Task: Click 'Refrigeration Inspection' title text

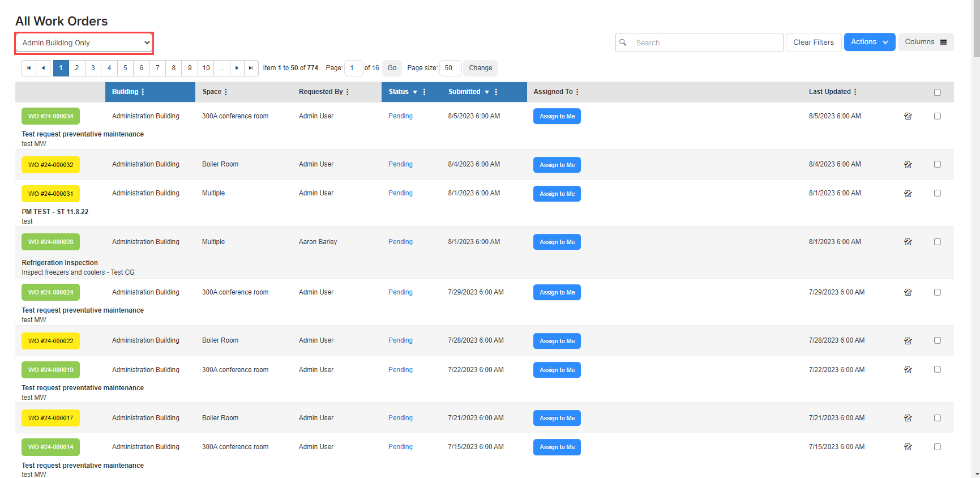Action: [60, 263]
